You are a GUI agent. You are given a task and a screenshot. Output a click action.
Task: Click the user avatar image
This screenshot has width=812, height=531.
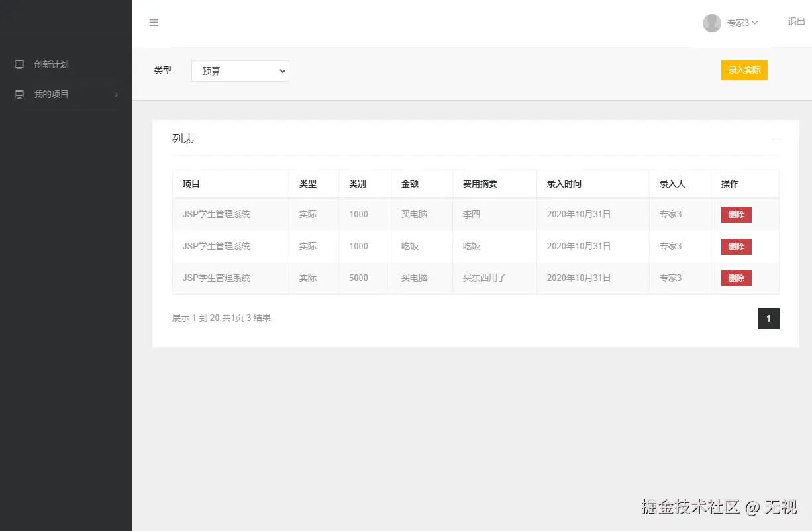tap(712, 23)
